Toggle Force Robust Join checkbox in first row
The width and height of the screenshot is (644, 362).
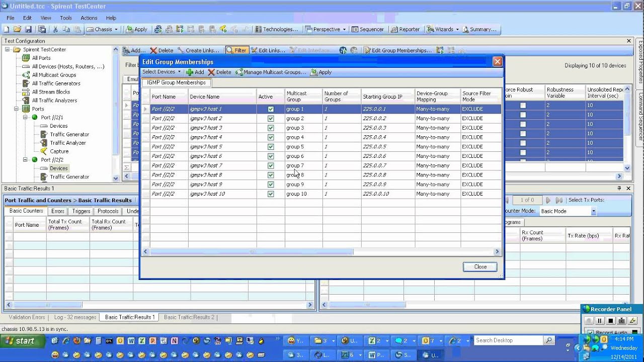tap(523, 106)
